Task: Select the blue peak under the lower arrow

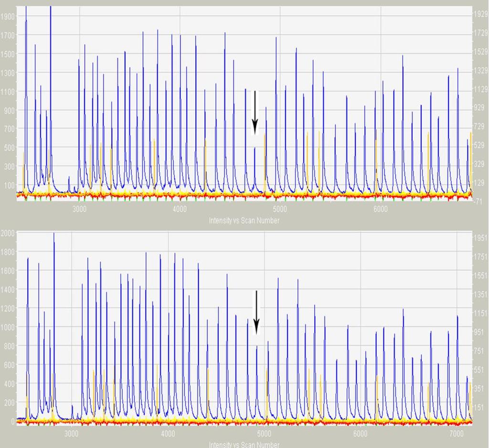Action: click(256, 382)
